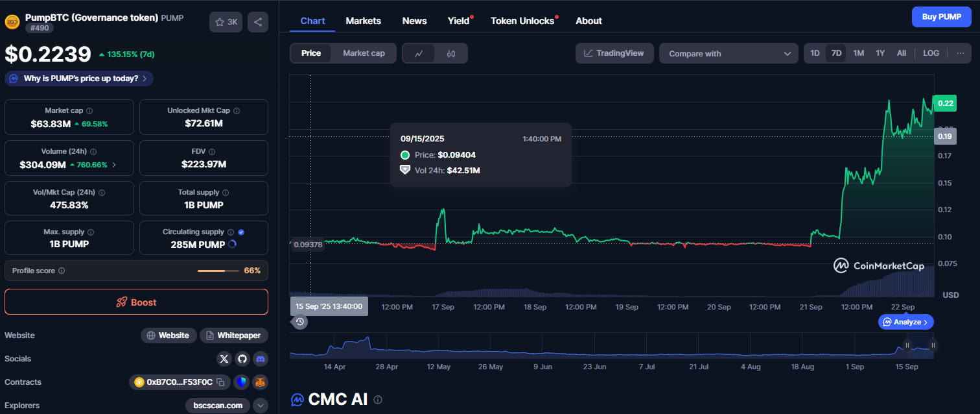Click the Vol/Mkt Cap info icon
Screen dimensions: 980x414
pos(102,193)
